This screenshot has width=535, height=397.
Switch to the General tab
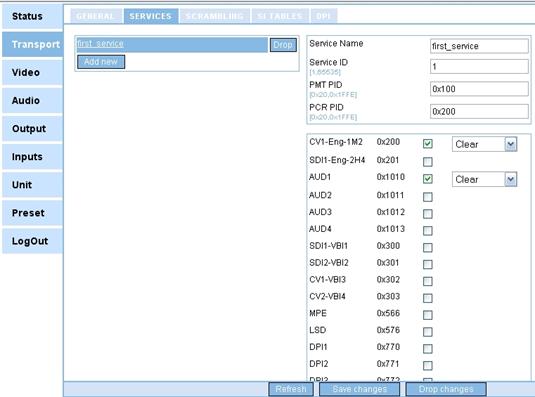coord(96,16)
